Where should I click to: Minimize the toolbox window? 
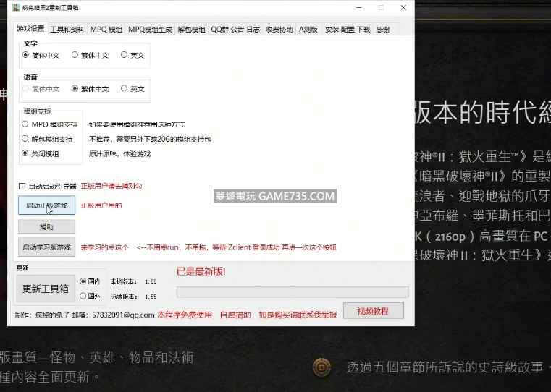click(x=359, y=8)
